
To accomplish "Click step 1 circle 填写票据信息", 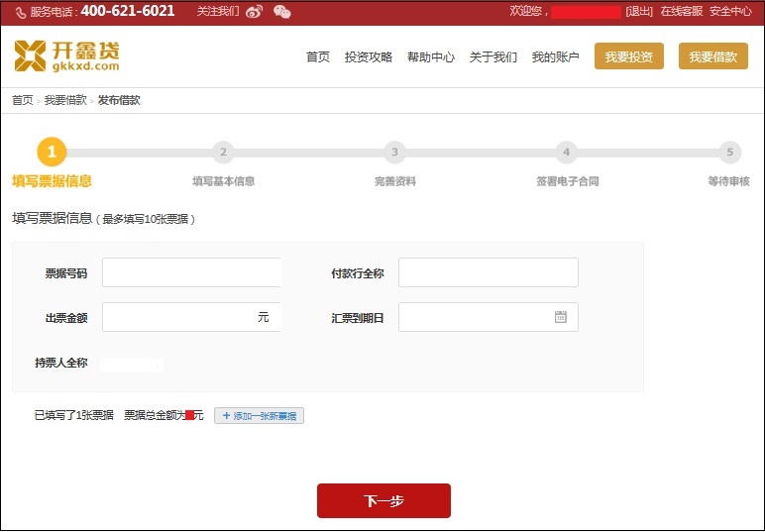I will pos(52,153).
